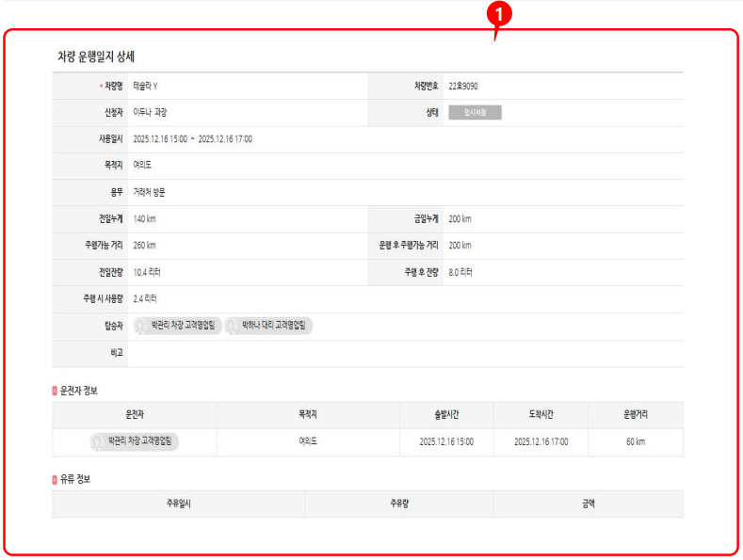Click avatar icon of passenger 박하나 대리
The image size is (743, 560).
pyautogui.click(x=232, y=326)
